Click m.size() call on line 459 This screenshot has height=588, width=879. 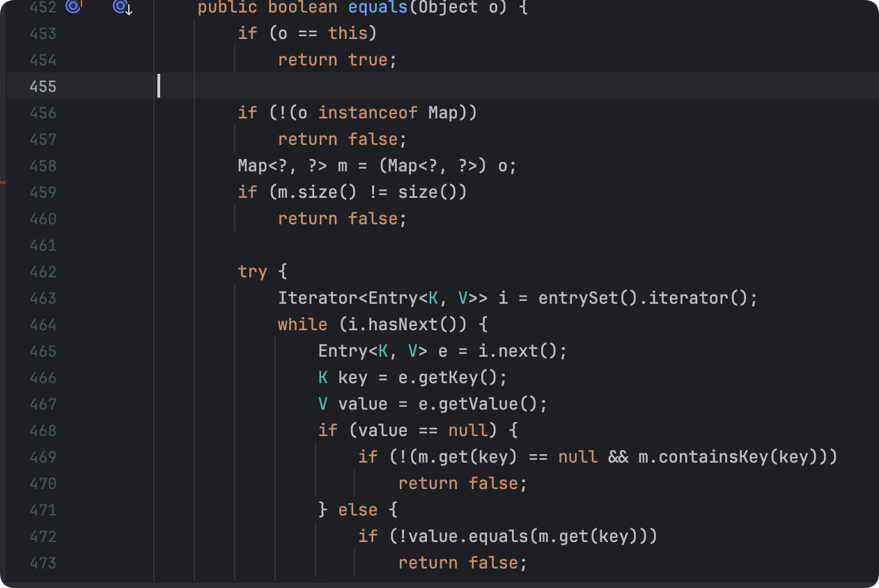(x=307, y=192)
